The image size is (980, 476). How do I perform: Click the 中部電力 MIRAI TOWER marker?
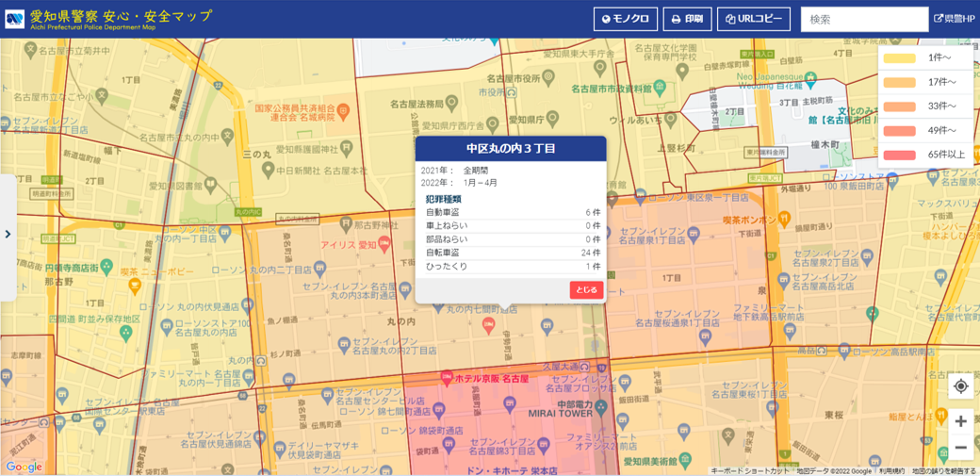(600, 406)
